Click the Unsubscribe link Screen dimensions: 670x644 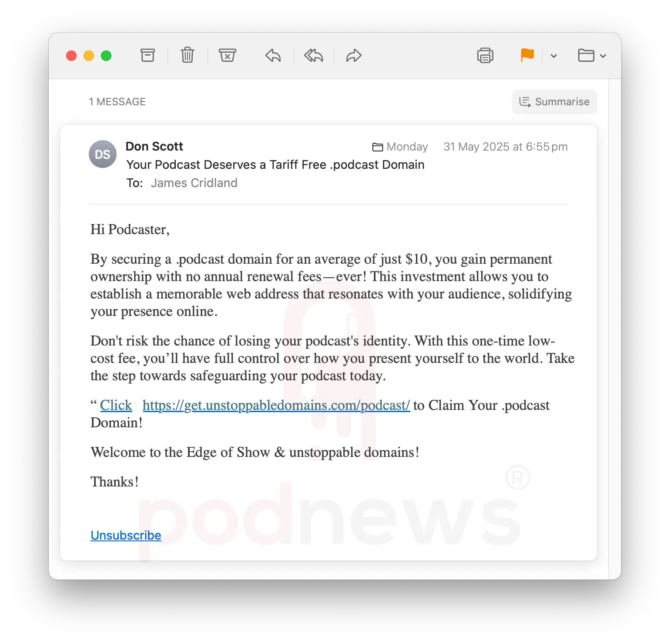126,535
